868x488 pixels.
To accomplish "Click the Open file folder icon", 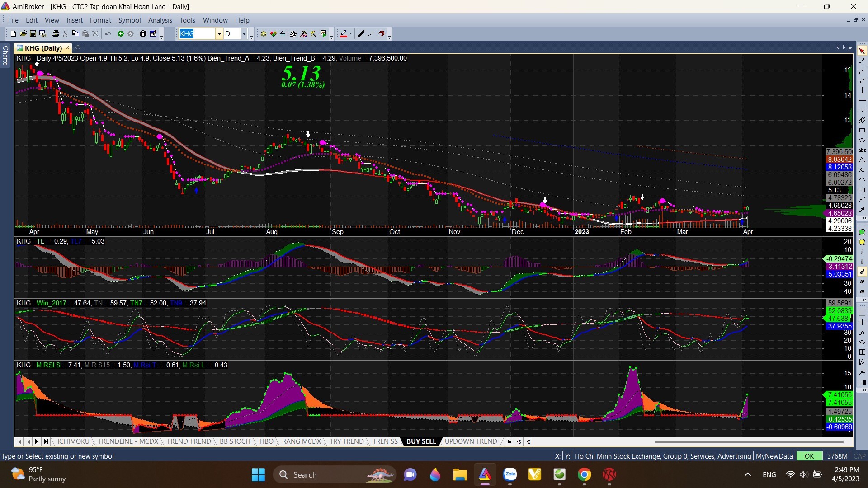I will 23,34.
